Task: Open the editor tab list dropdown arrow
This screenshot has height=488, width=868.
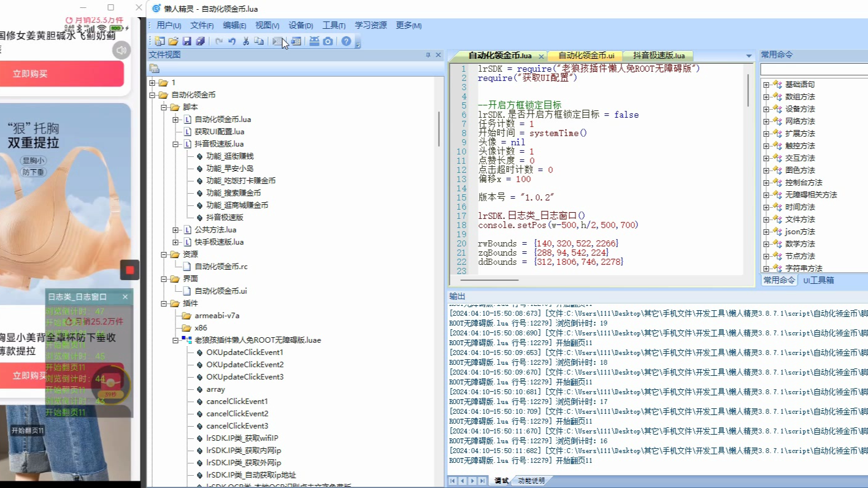Action: pos(748,56)
